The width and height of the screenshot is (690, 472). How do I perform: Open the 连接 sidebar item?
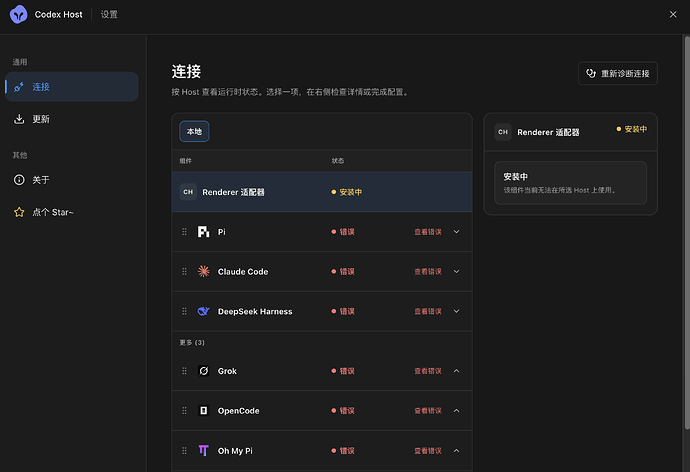click(72, 87)
